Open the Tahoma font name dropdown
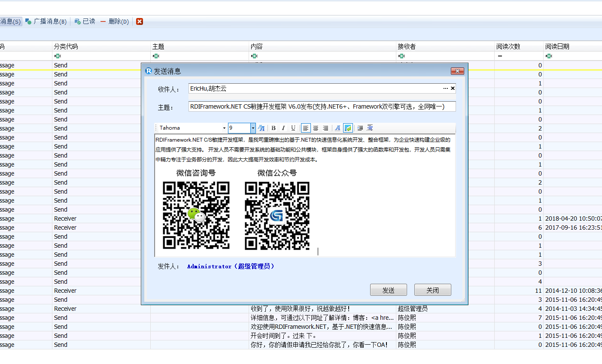Screen dimensions: 602x364 click(x=224, y=128)
